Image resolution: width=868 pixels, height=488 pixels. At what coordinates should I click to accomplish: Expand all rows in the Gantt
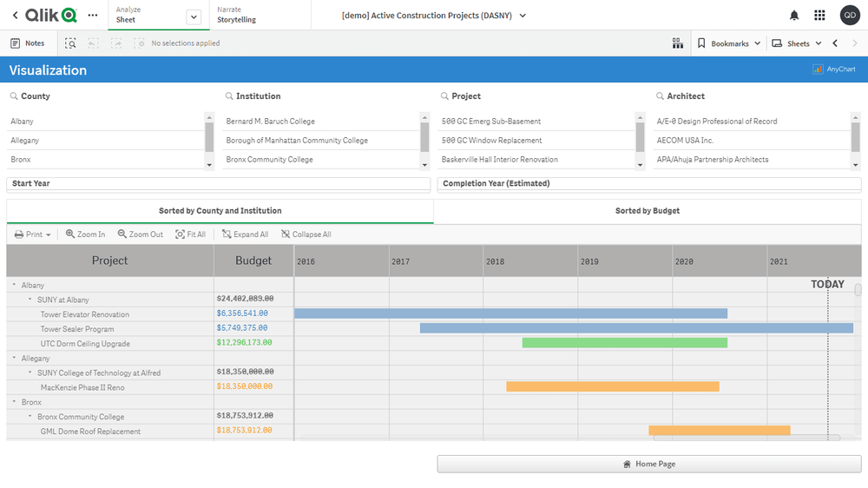tap(245, 234)
